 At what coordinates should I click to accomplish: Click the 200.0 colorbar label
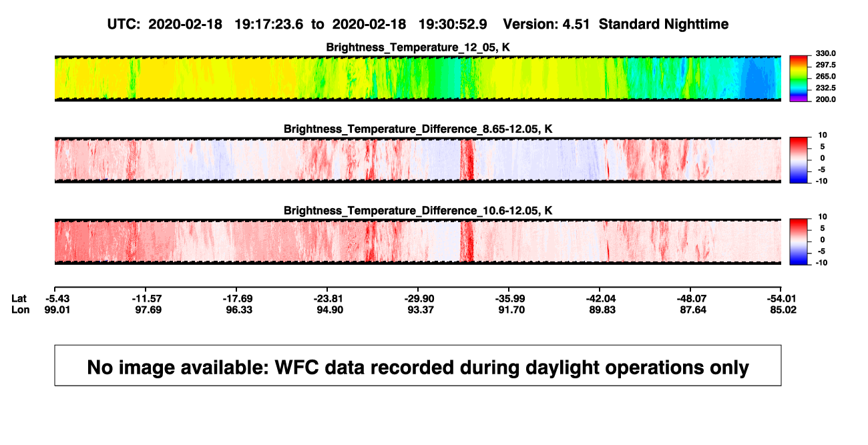(825, 99)
